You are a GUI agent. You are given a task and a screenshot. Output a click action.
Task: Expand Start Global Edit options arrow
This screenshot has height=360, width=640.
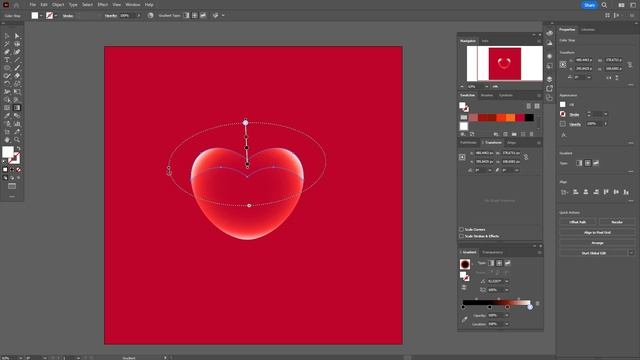(x=631, y=253)
